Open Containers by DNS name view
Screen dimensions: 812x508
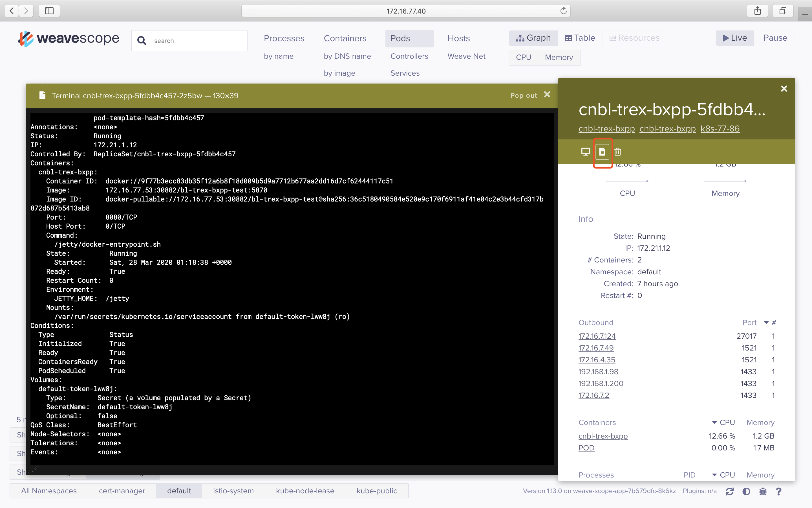tap(347, 56)
